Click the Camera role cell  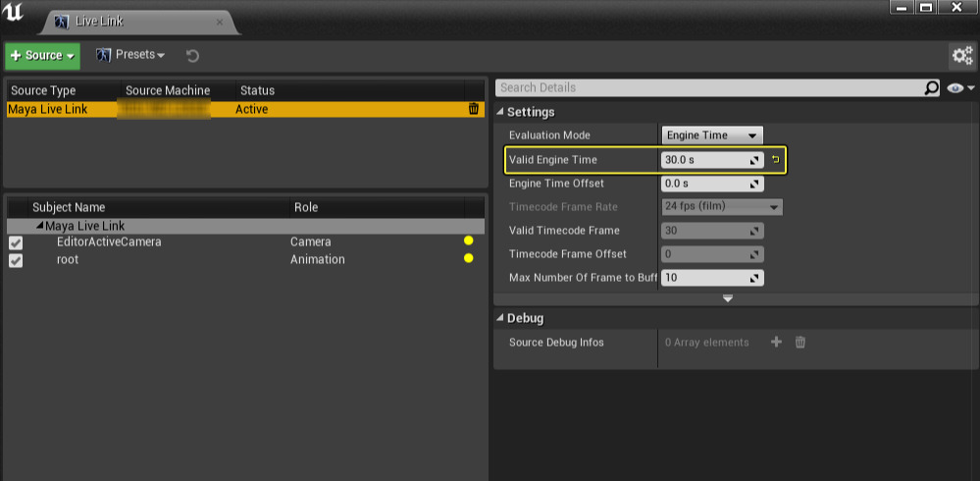coord(311,241)
